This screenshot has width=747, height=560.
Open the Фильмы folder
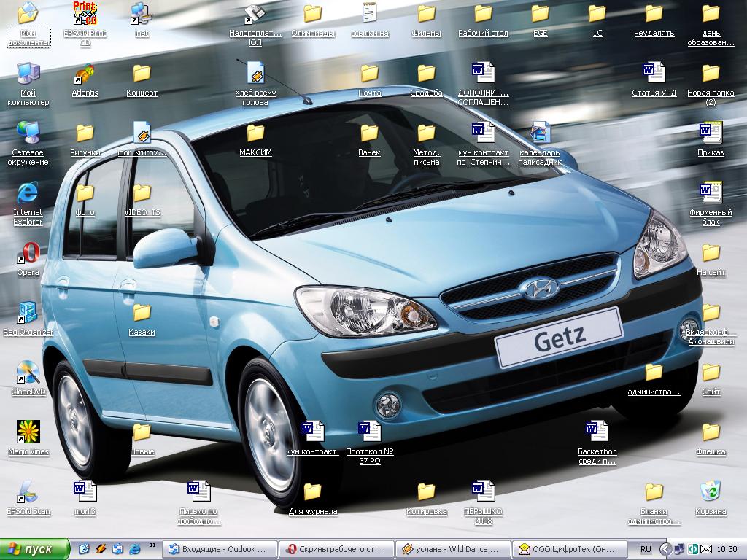pos(426,20)
